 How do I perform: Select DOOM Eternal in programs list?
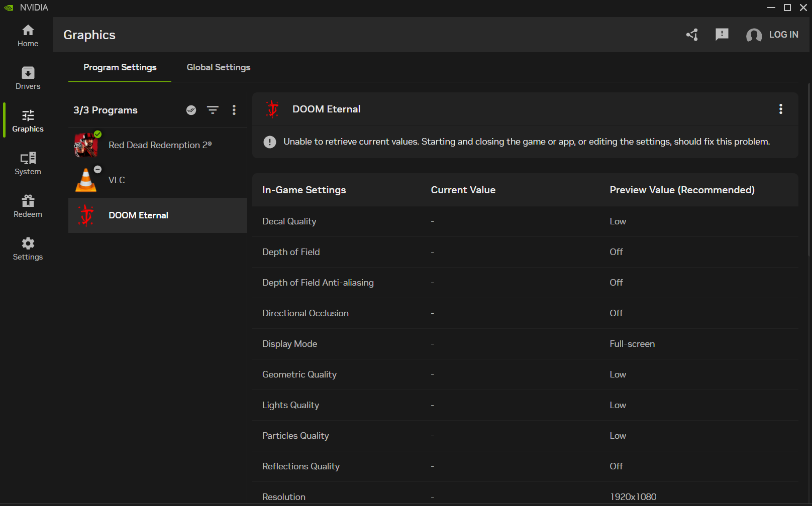pyautogui.click(x=157, y=215)
